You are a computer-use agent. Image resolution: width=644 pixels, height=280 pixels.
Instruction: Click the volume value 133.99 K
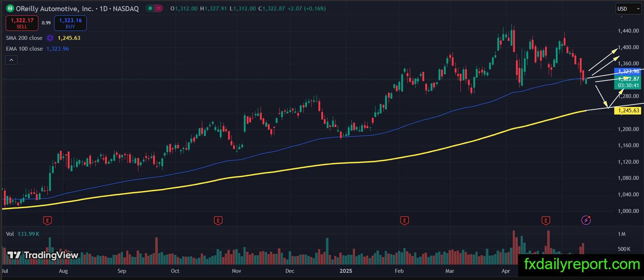pos(28,234)
